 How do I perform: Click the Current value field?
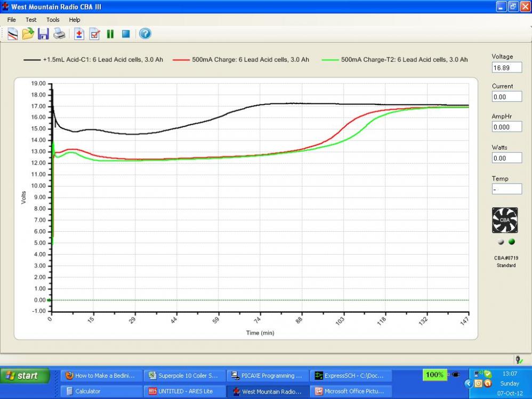pyautogui.click(x=507, y=96)
